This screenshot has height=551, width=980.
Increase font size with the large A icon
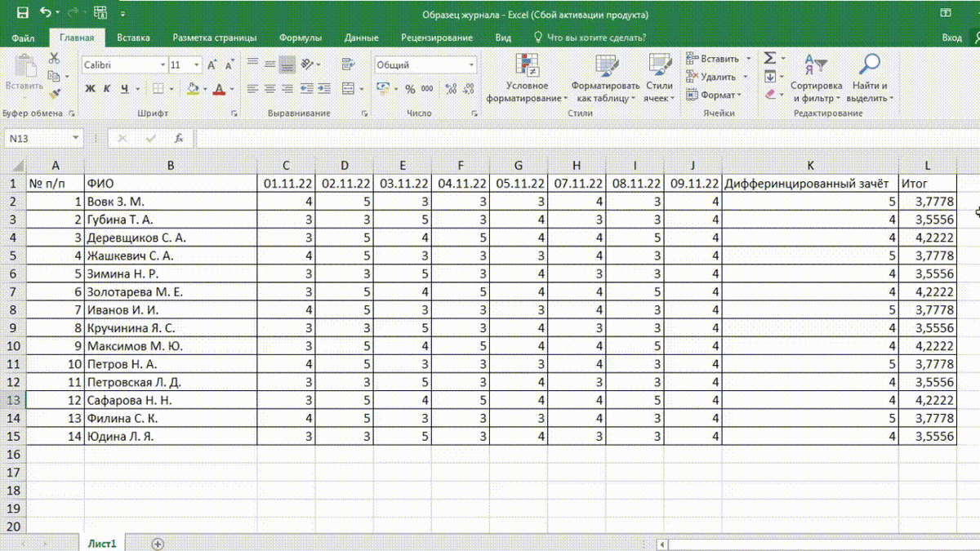[212, 65]
